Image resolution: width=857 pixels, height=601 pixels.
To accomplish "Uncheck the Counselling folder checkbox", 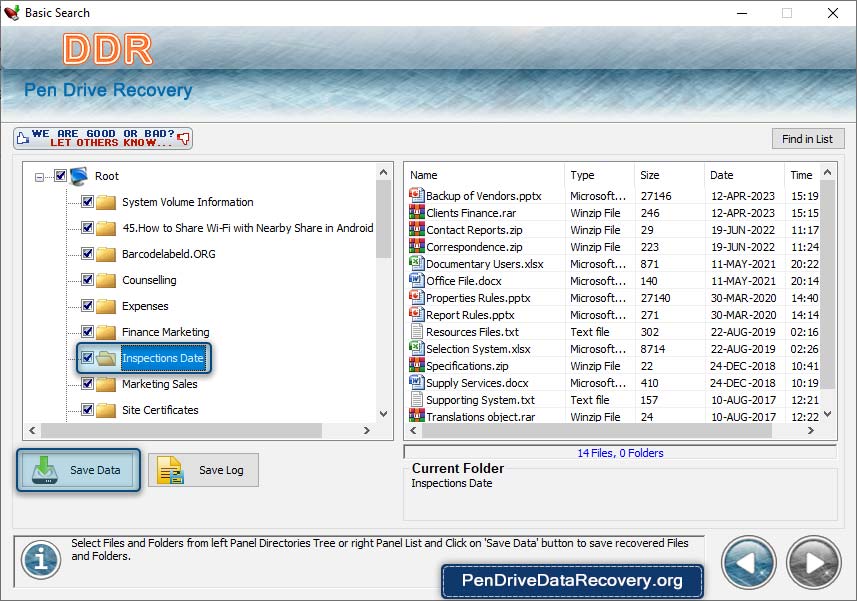I will tap(88, 280).
